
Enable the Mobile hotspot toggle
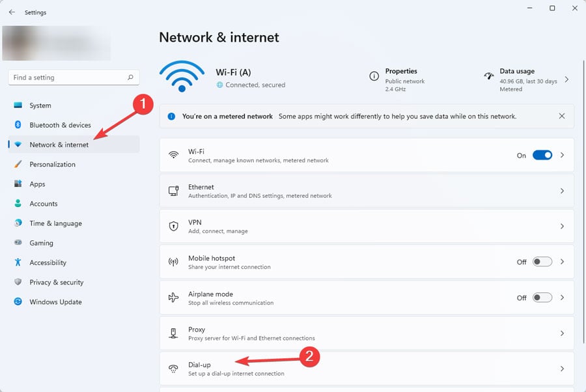[x=542, y=262]
